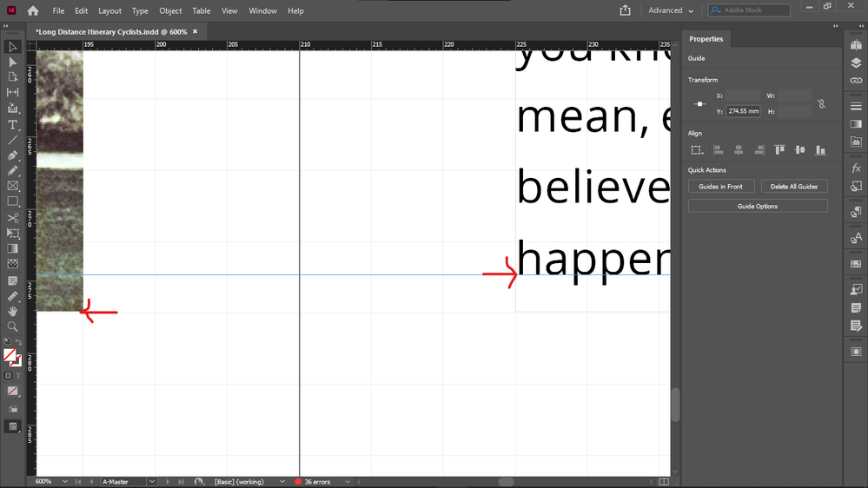Click the Guides in Front button
Viewport: 868px width, 488px height.
(721, 187)
